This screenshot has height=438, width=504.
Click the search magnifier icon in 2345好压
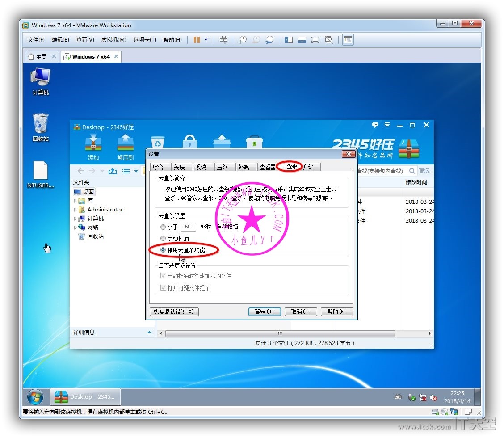pos(412,171)
